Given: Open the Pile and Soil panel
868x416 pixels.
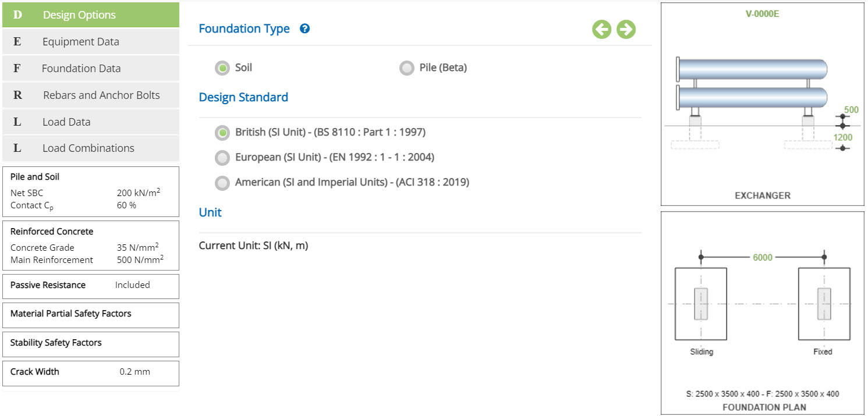Looking at the screenshot, I should click(91, 191).
